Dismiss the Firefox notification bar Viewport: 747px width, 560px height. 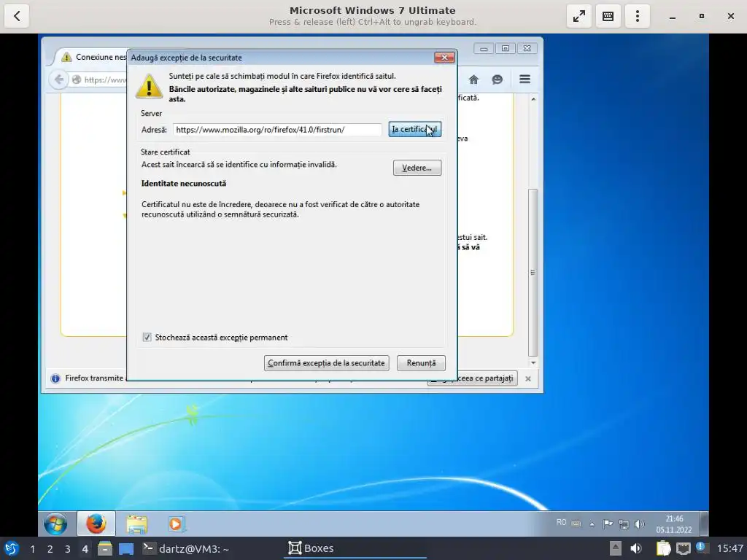528,378
